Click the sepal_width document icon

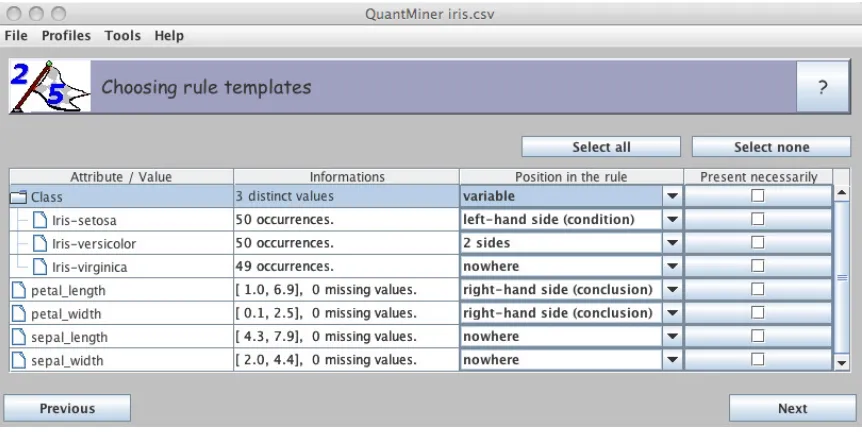(19, 360)
